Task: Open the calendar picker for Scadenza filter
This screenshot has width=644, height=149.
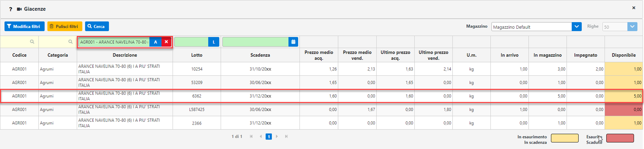Action: [293, 42]
